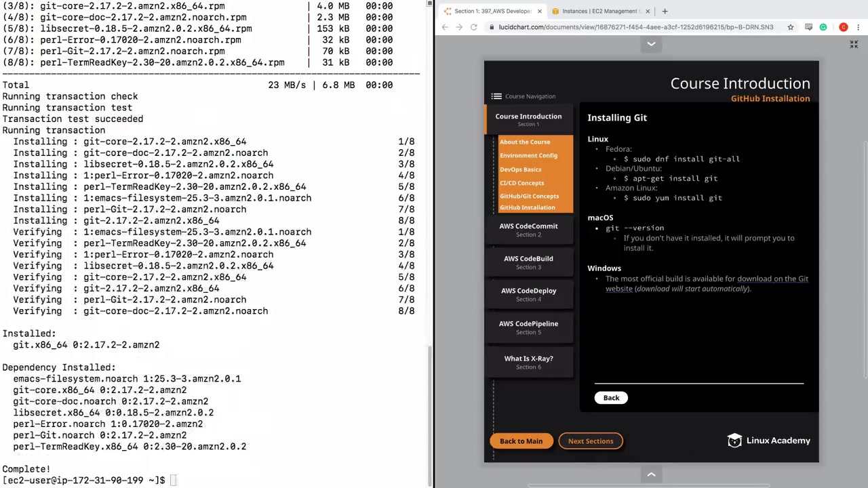Click the browser back arrow
Screen dimensions: 868x488
tap(445, 27)
